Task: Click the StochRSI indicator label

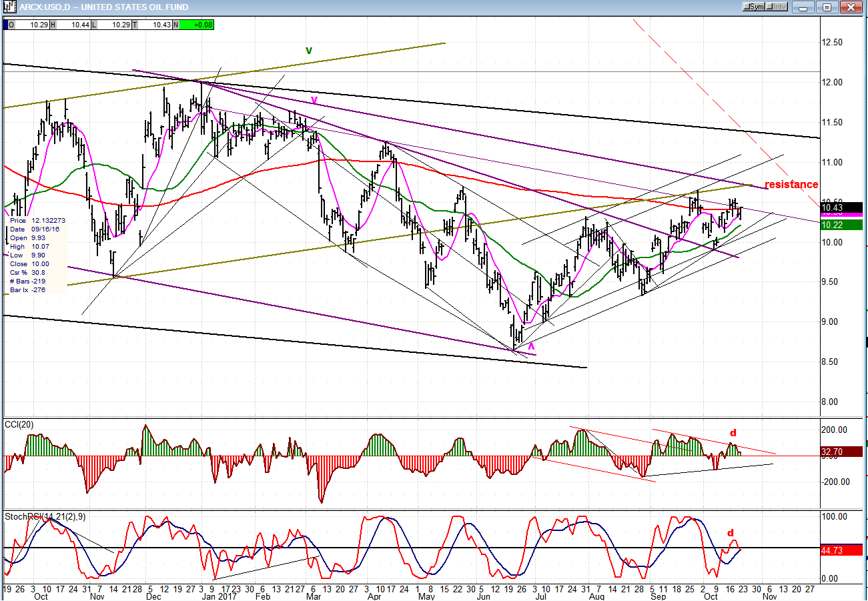Action: point(45,516)
